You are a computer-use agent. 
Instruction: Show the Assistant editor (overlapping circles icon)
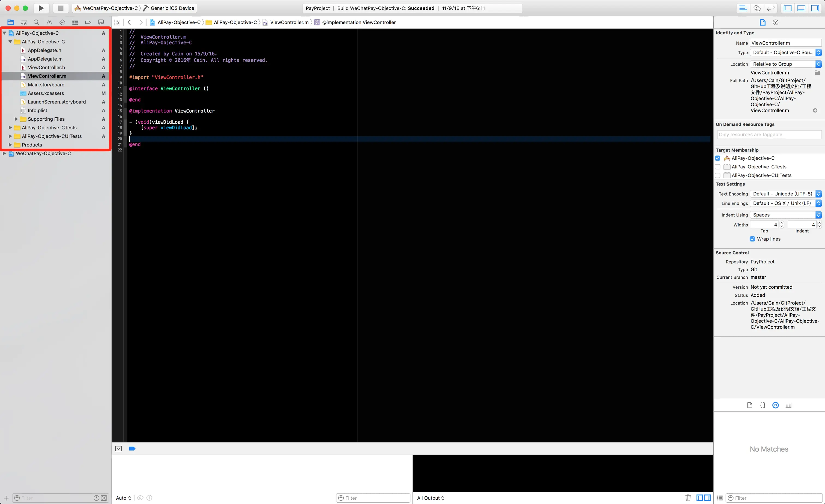tap(757, 8)
